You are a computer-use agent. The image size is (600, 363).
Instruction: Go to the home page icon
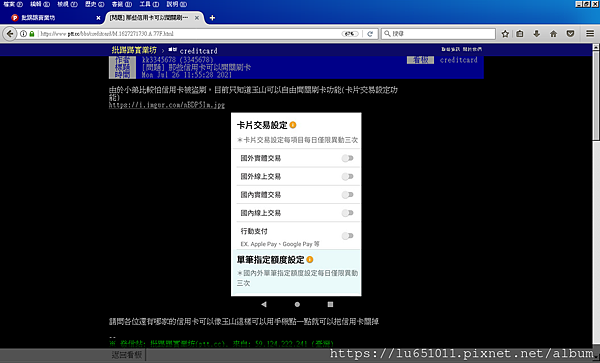click(553, 34)
